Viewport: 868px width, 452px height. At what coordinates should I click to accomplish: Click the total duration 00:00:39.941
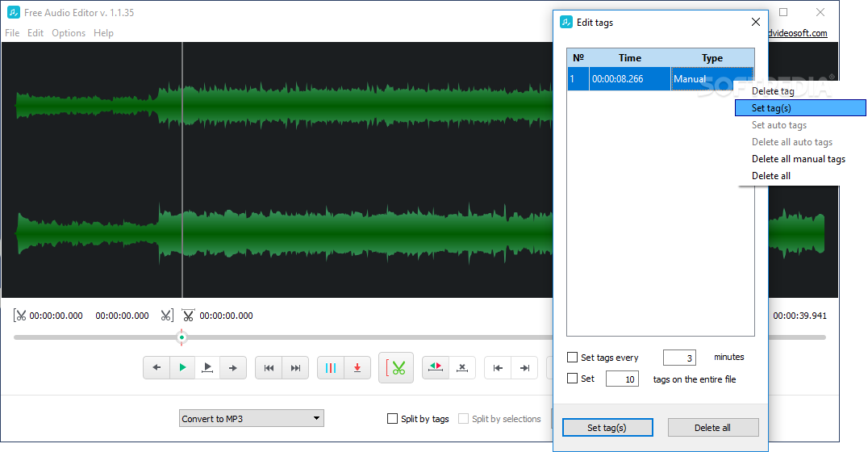pyautogui.click(x=799, y=316)
